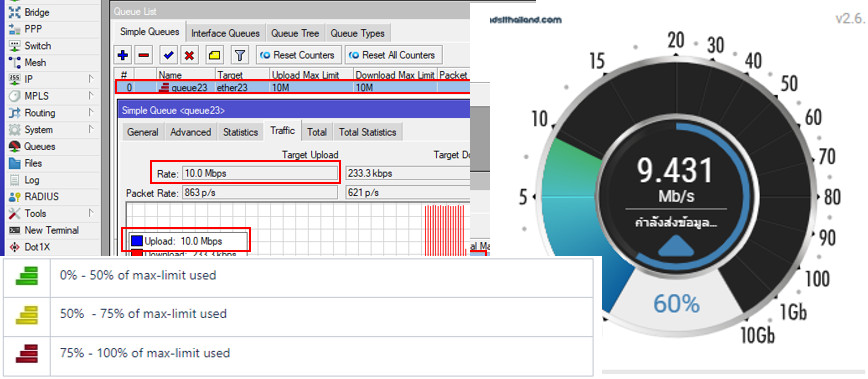Sort by Download Max Limit column

[x=395, y=75]
